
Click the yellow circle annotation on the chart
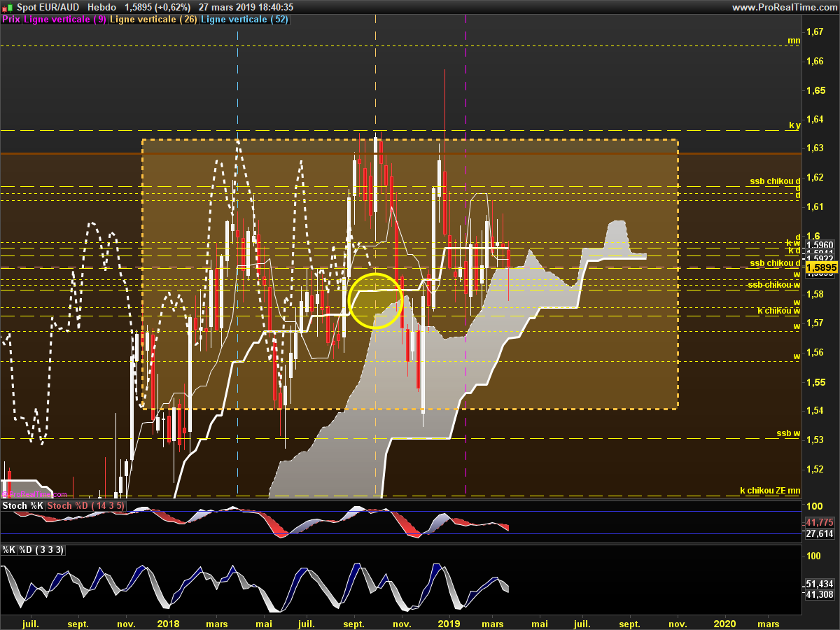(375, 300)
